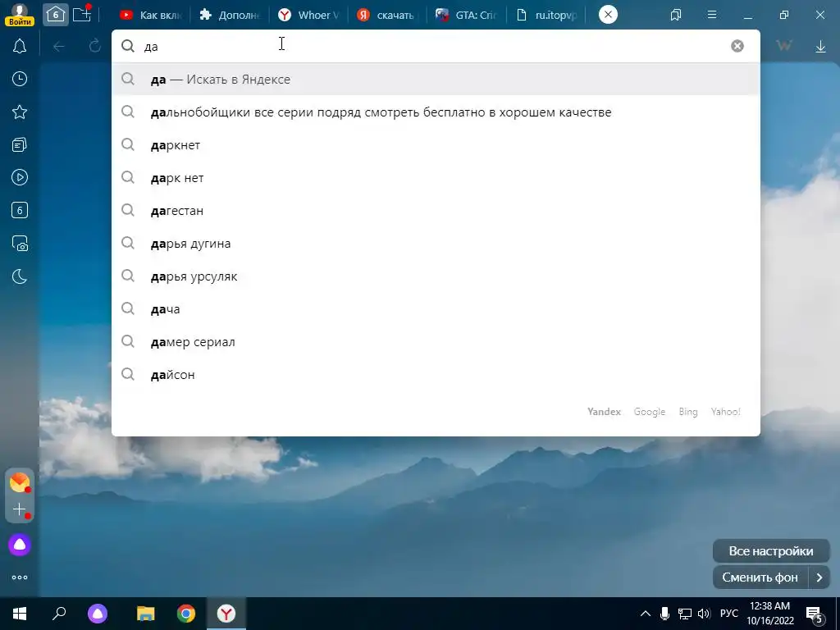Screen dimensions: 840x630
Task: Close the current tab with round X
Action: click(608, 15)
